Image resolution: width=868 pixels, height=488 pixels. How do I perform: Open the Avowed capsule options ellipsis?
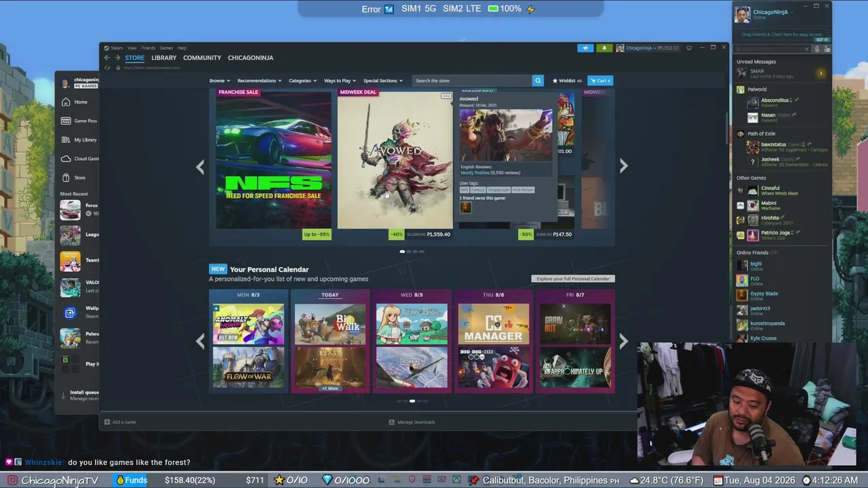click(x=446, y=96)
